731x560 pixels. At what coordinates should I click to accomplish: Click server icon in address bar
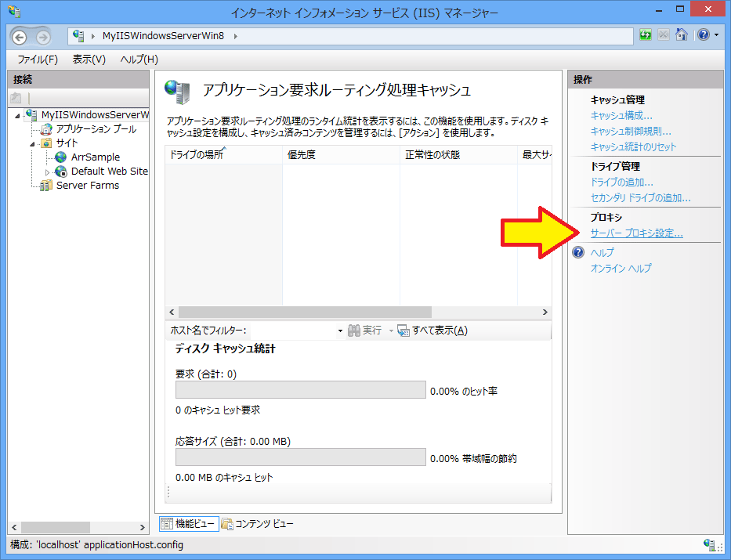coord(78,36)
